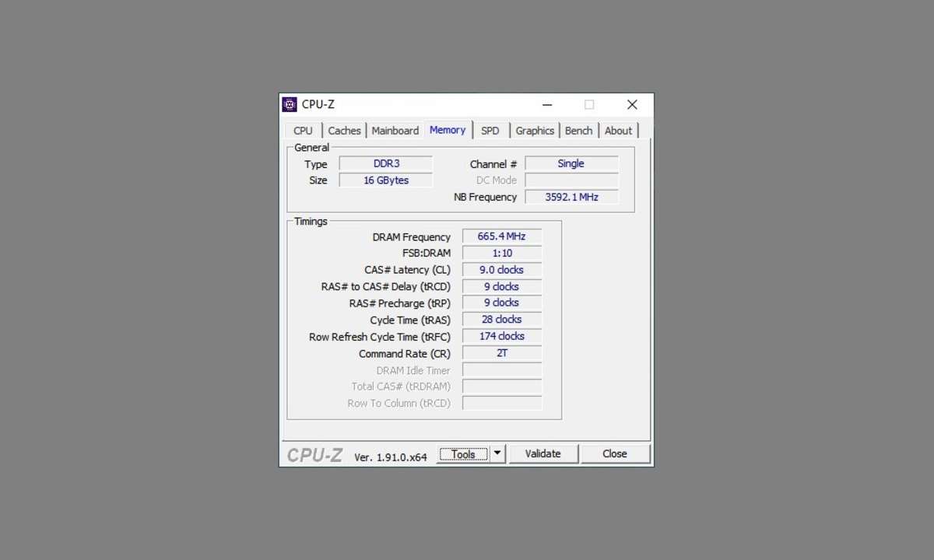Expand the Tools dropdown arrow

498,454
